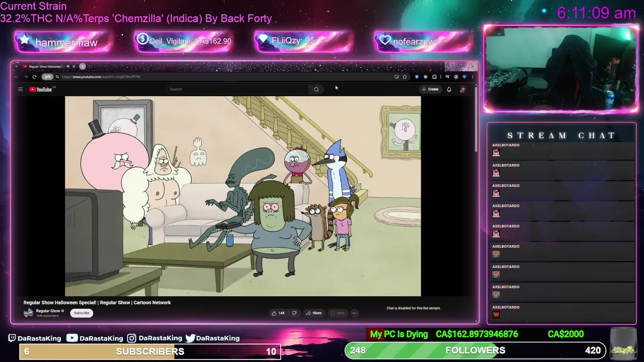Click the webcam overlay feed
644x362 pixels.
tap(561, 69)
